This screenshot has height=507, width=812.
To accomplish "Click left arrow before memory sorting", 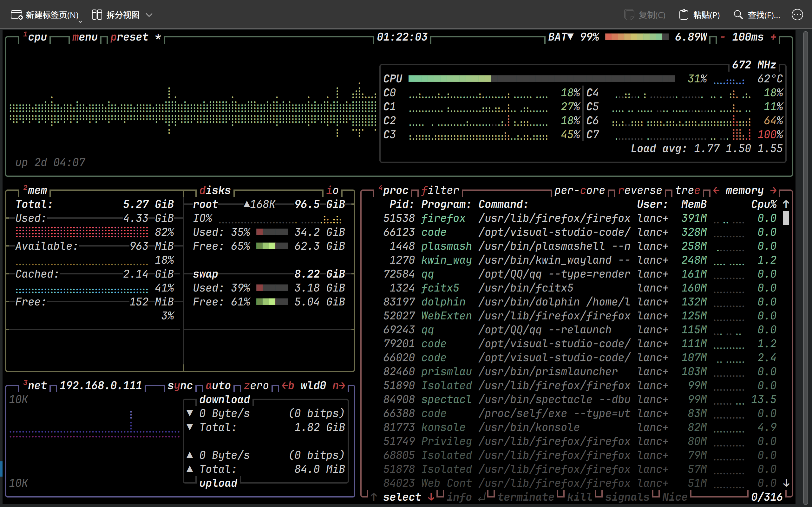I will pos(717,190).
